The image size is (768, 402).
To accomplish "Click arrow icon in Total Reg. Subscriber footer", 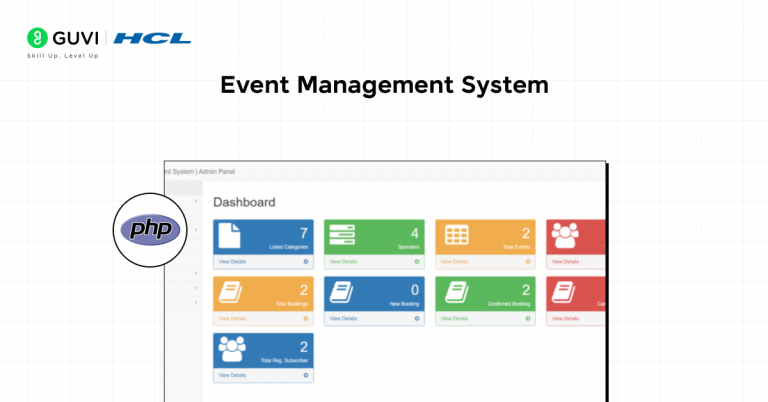I will [x=306, y=375].
